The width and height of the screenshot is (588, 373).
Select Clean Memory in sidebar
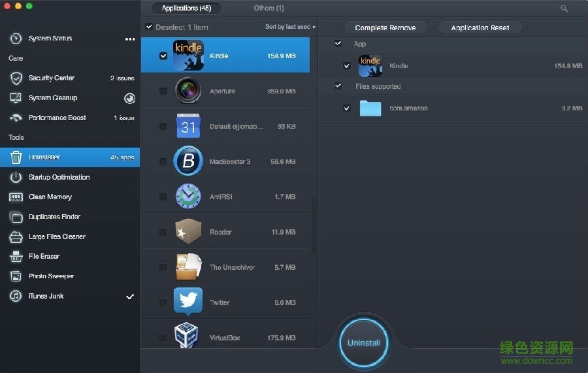pyautogui.click(x=70, y=197)
